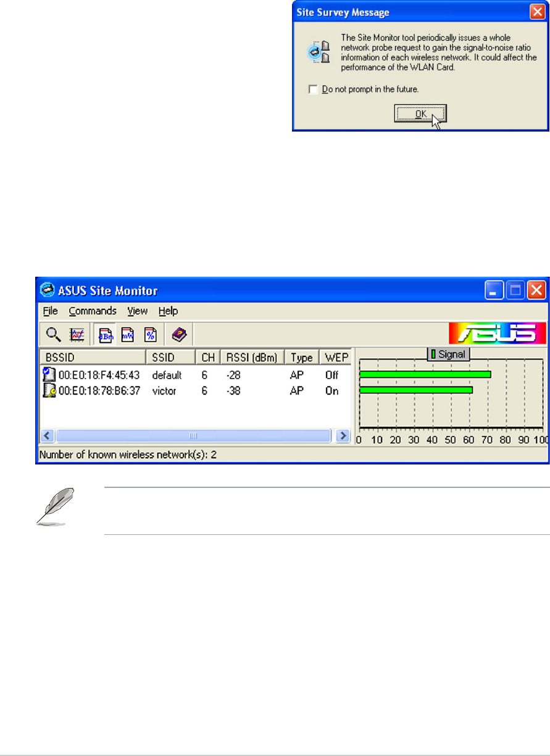
Task: Sort by the BSSID column header
Action: click(93, 357)
